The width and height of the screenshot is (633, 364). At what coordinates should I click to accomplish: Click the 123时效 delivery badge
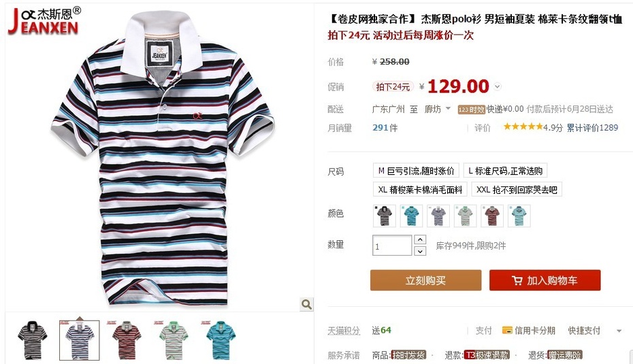click(471, 110)
